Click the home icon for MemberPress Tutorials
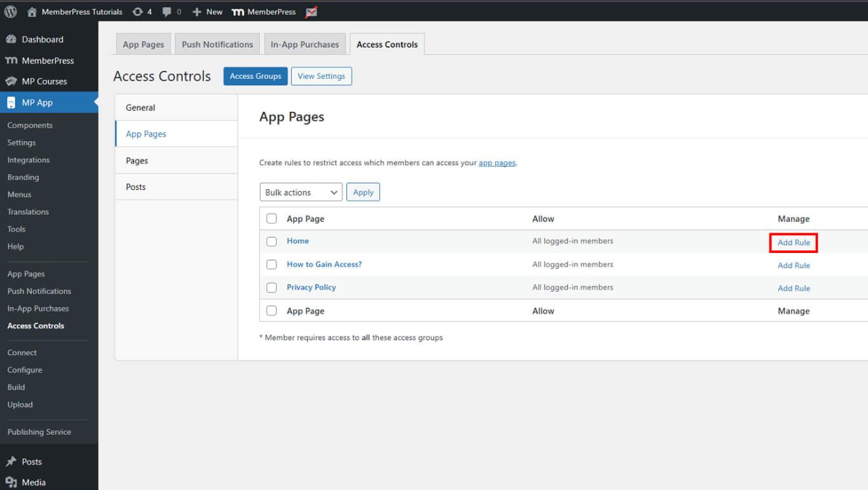Screen dimensions: 868x490 tap(32, 12)
